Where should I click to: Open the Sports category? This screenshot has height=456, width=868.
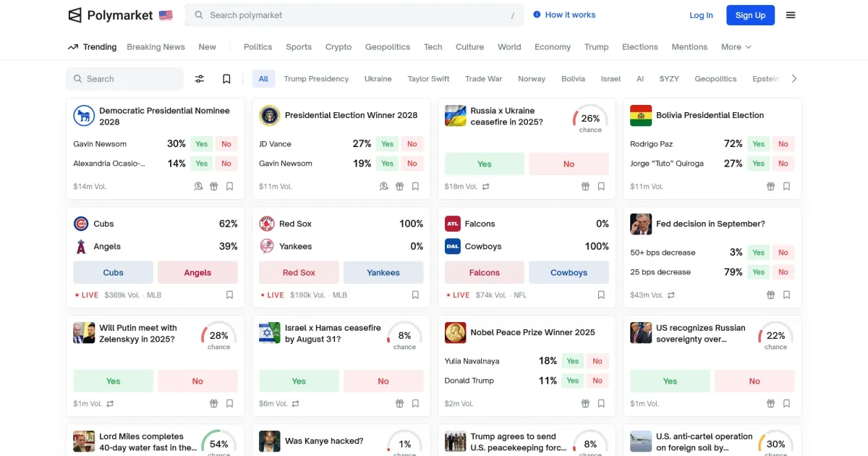299,47
